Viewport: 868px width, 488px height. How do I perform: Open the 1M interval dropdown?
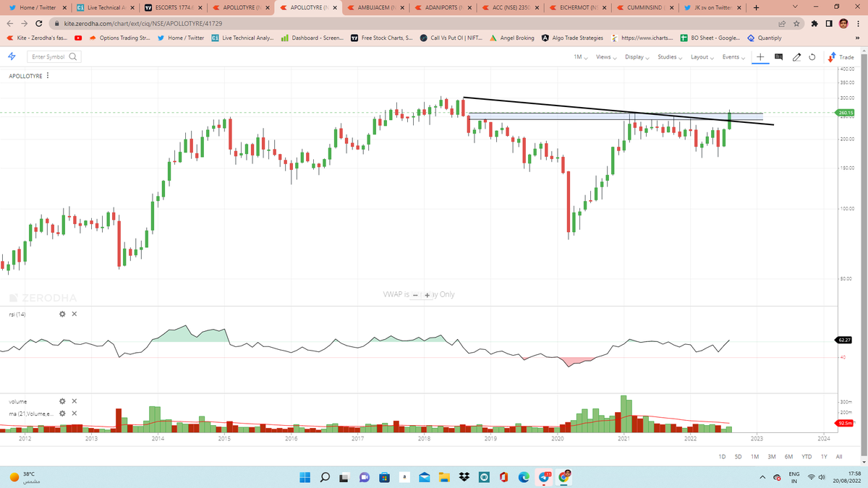(x=580, y=56)
